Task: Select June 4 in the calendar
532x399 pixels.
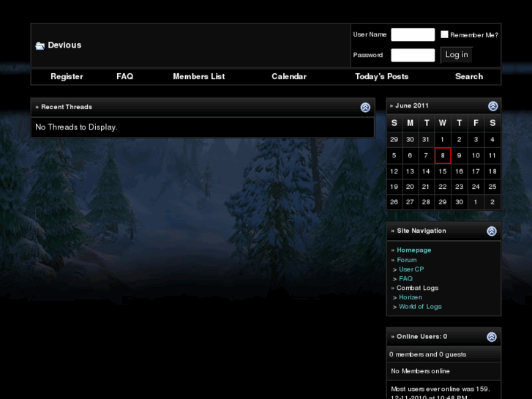Action: click(492, 140)
